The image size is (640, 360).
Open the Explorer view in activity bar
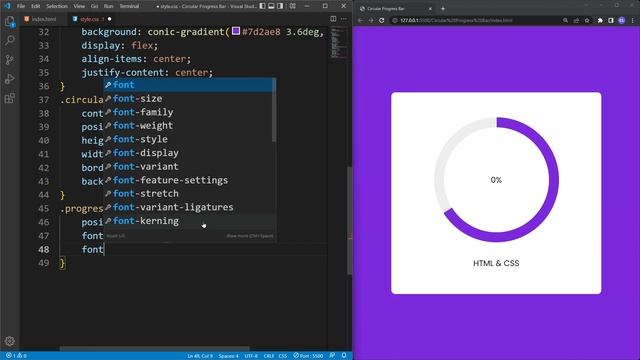tap(9, 21)
